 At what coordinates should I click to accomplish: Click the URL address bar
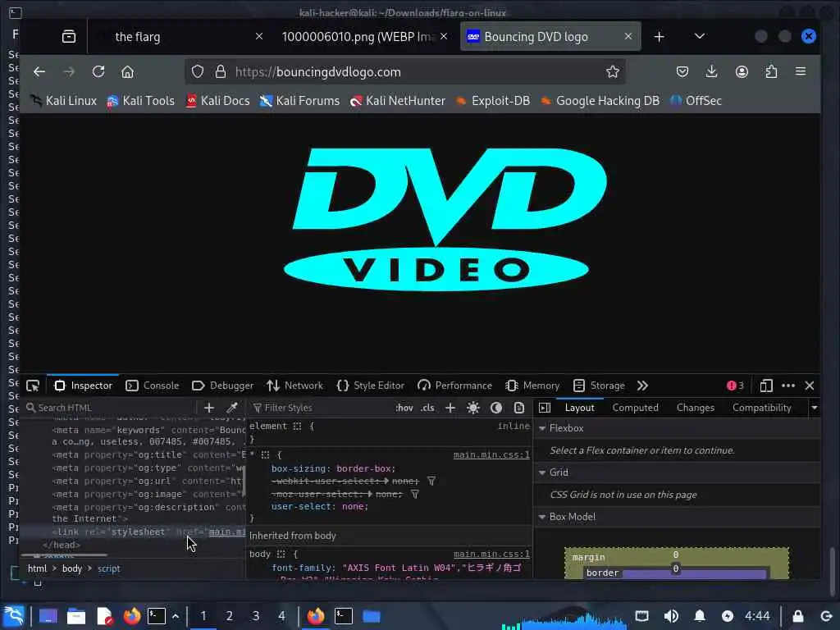pyautogui.click(x=405, y=72)
